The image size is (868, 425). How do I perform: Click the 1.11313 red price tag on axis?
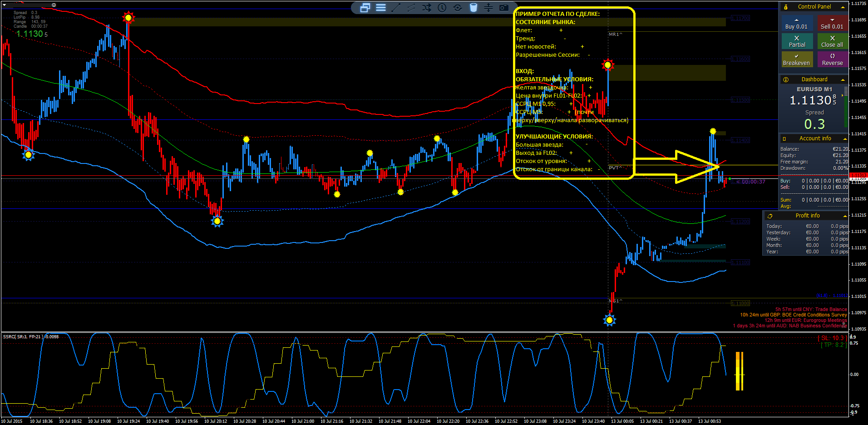pyautogui.click(x=858, y=175)
